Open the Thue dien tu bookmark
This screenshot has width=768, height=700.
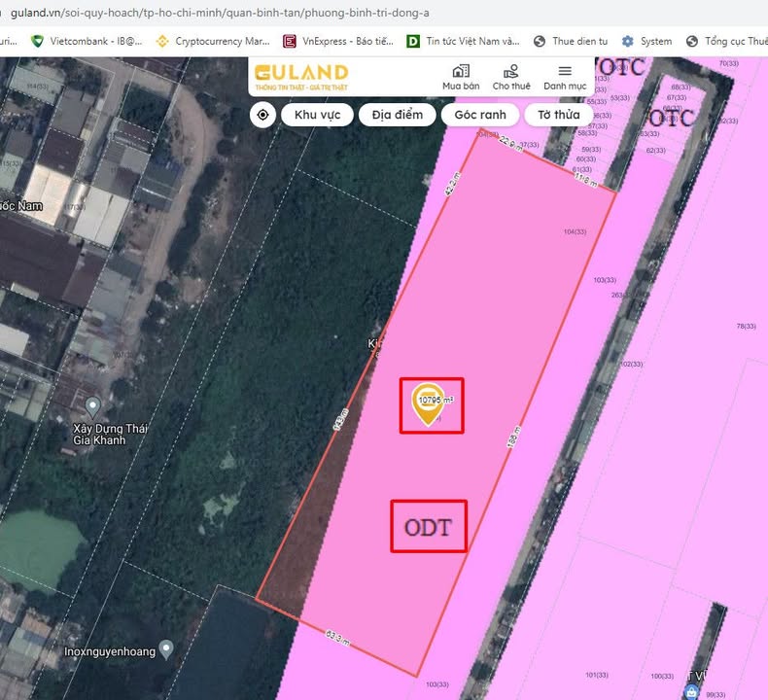pos(571,41)
